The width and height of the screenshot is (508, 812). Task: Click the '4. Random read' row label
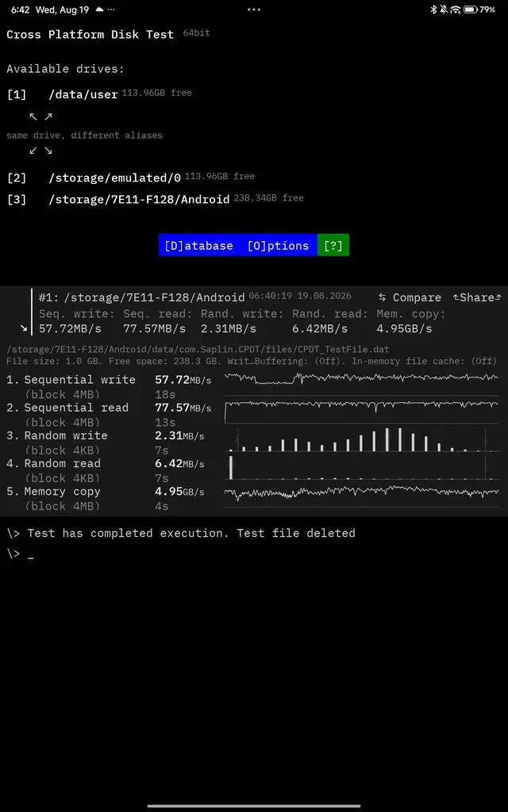(53, 464)
